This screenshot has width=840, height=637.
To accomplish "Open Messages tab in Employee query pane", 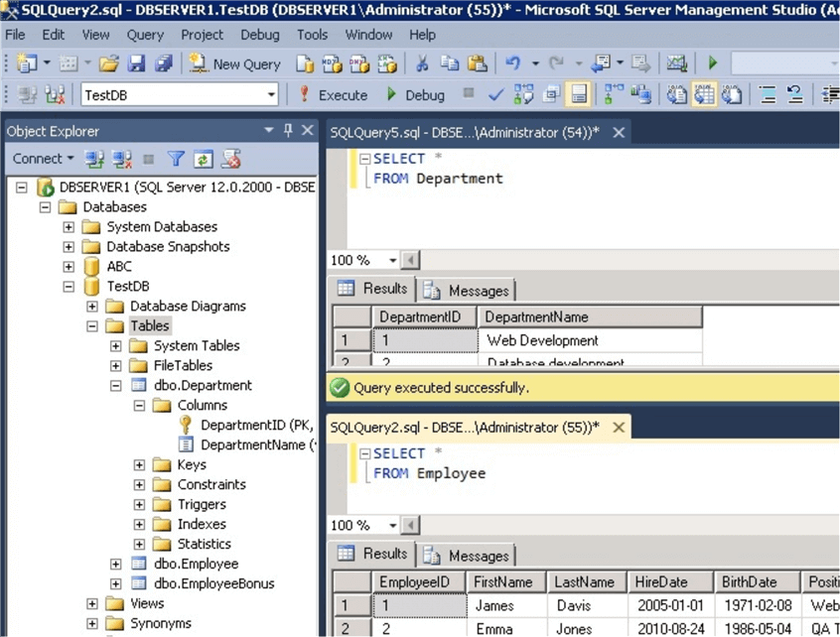I will click(466, 556).
